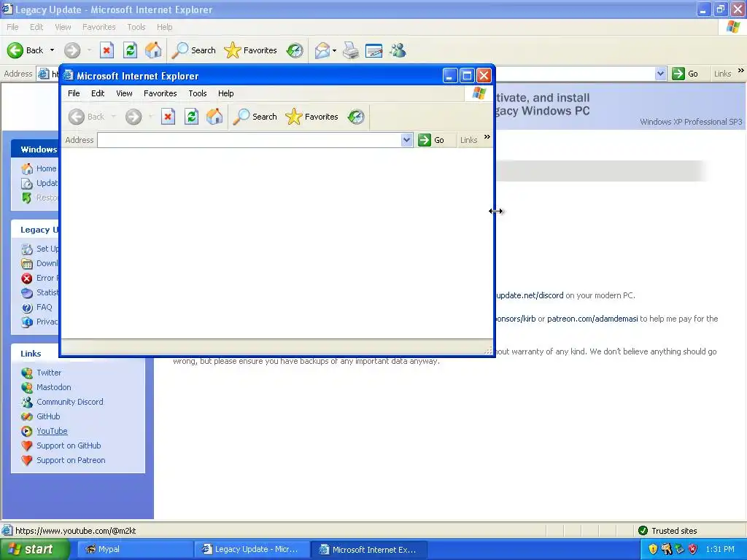
Task: Open History icon in Legacy Update toolbar
Action: 295,50
